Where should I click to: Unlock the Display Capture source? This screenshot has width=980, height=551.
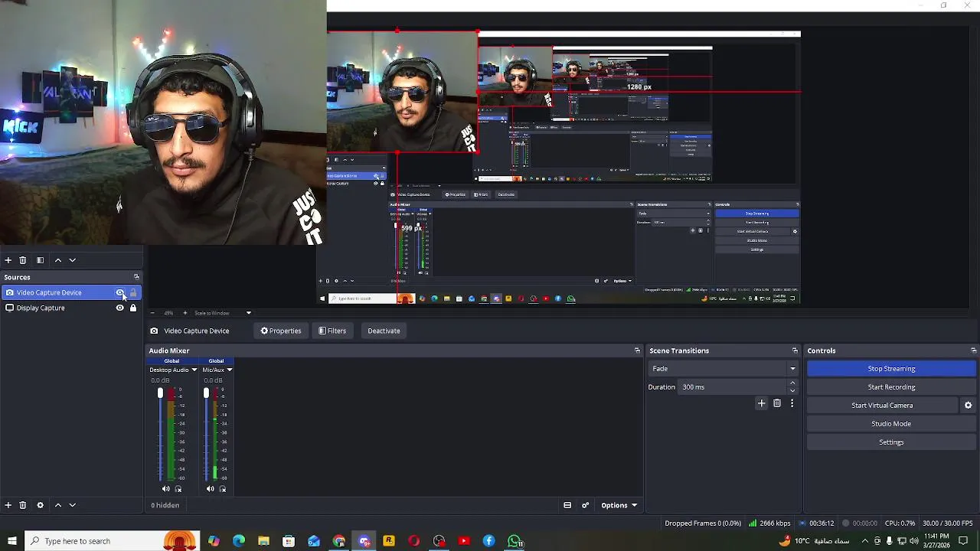tap(133, 308)
